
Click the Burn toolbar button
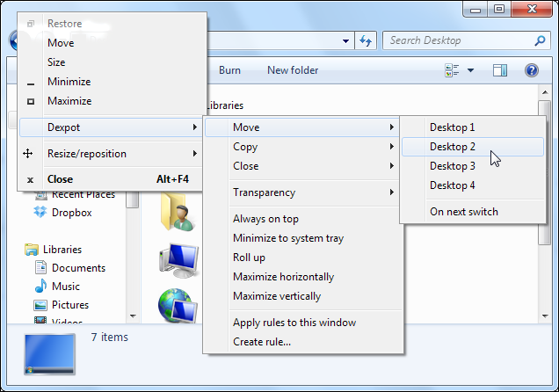point(229,70)
